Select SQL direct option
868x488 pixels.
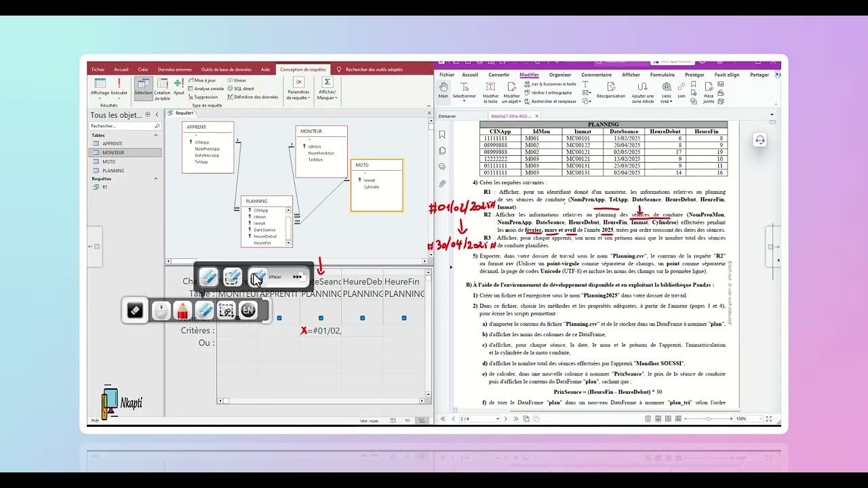(241, 88)
